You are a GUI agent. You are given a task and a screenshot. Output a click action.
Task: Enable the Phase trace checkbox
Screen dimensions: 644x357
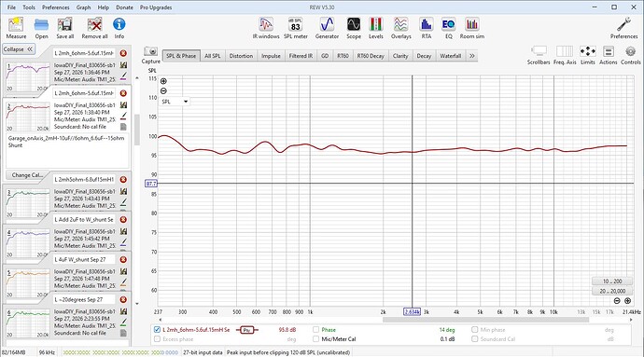315,330
